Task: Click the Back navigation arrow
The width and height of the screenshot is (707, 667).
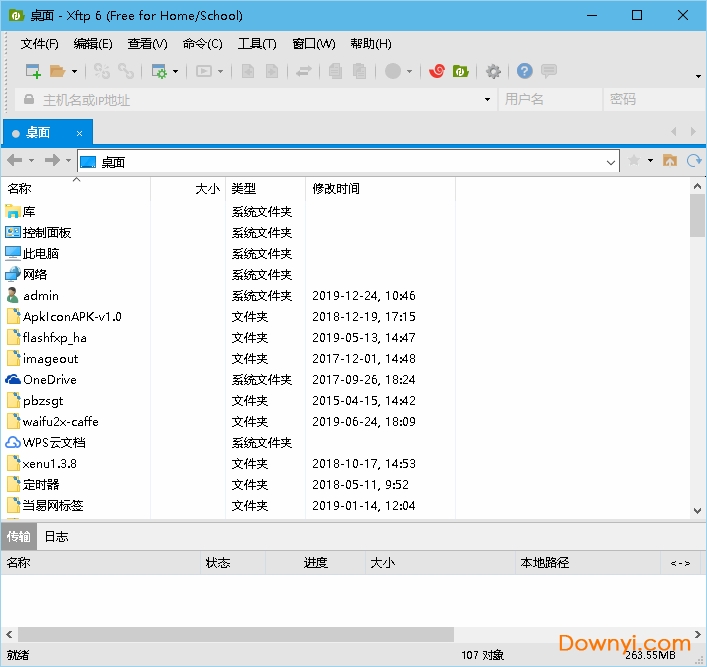Action: (14, 161)
